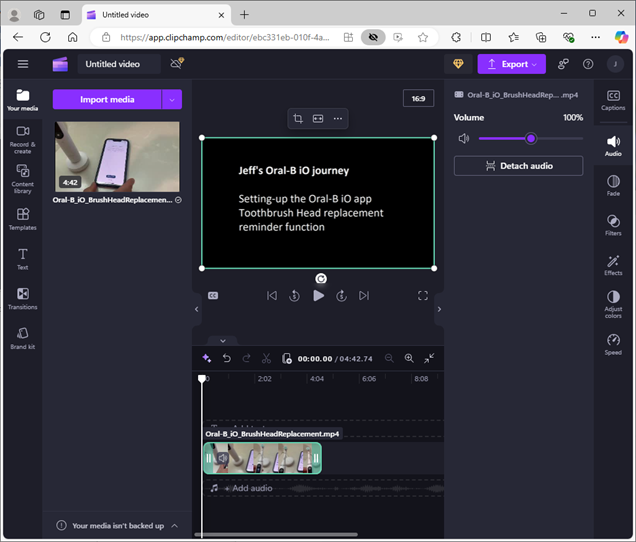Click the Detach audio button
636x542 pixels.
518,166
